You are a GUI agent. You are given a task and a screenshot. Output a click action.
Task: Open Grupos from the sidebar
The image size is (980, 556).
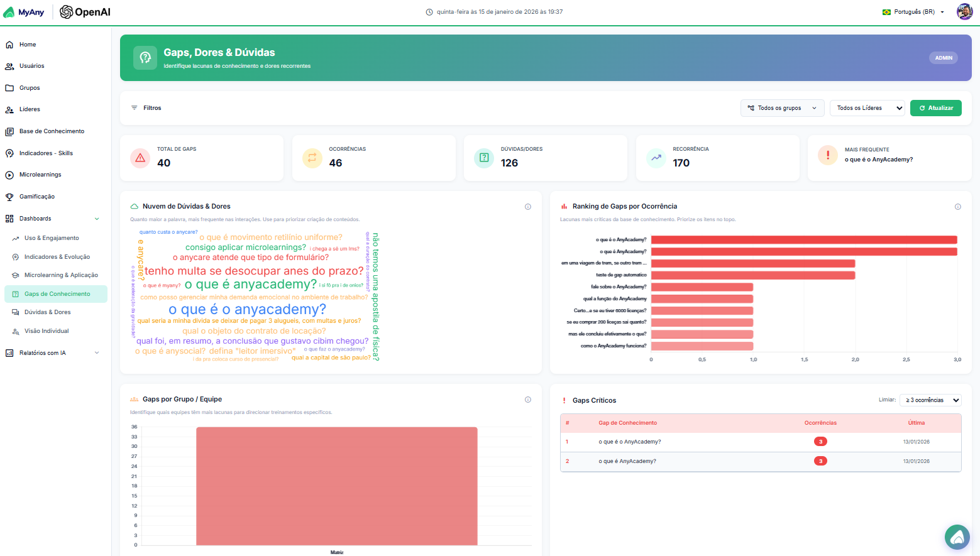pos(28,87)
